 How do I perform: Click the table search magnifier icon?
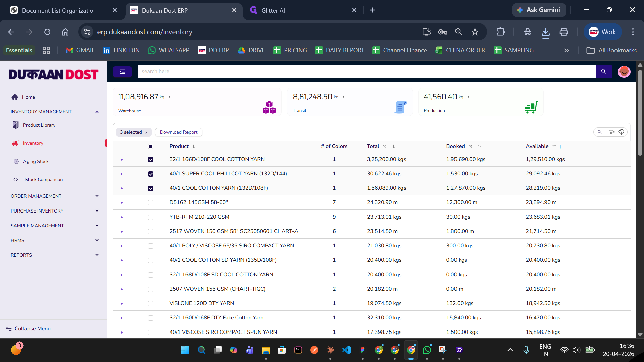tap(600, 132)
